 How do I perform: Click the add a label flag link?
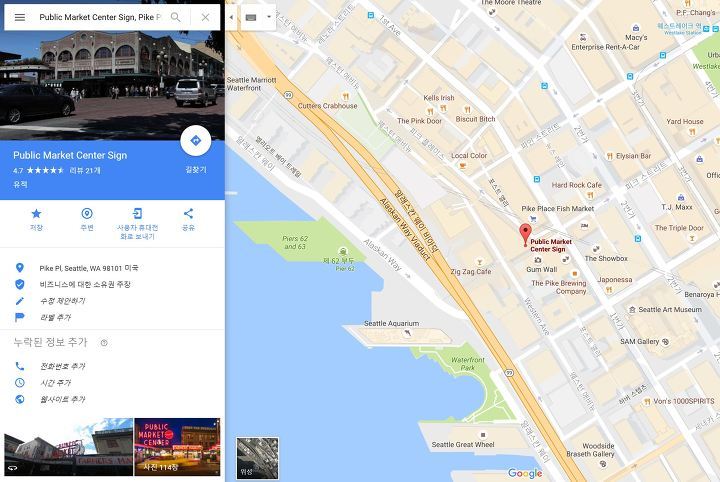(x=55, y=317)
